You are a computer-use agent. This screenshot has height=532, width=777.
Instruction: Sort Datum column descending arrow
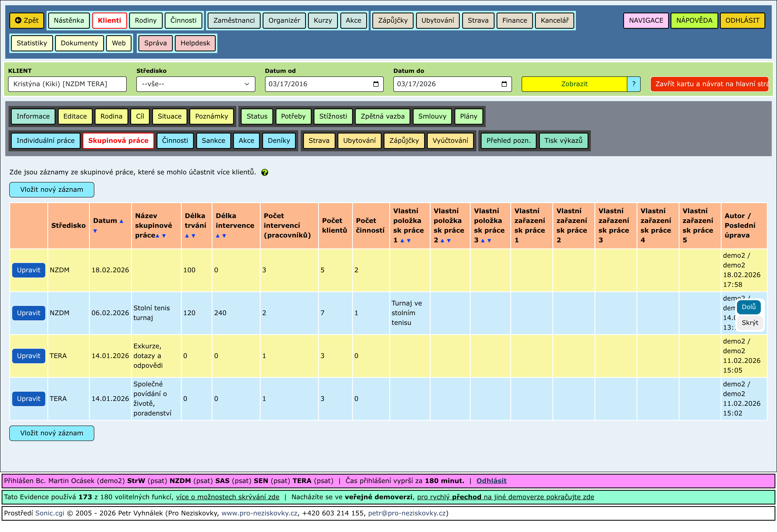pos(95,231)
